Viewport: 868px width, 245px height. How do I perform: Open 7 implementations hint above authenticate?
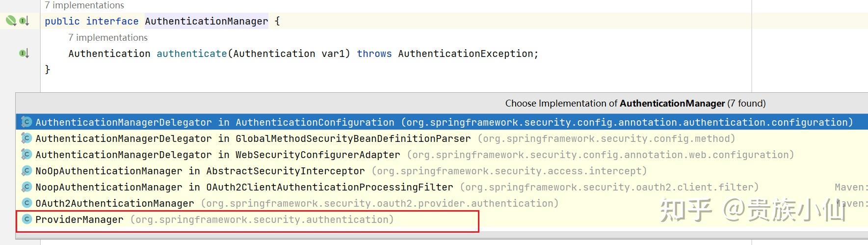(108, 37)
